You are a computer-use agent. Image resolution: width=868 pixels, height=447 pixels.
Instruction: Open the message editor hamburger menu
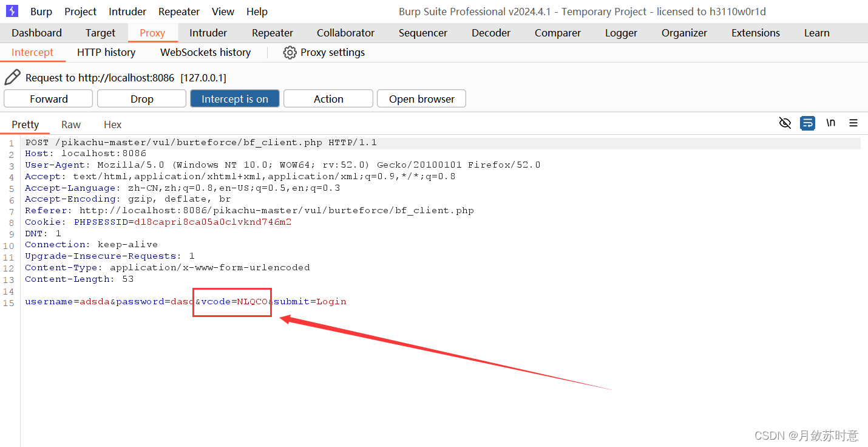click(x=853, y=123)
